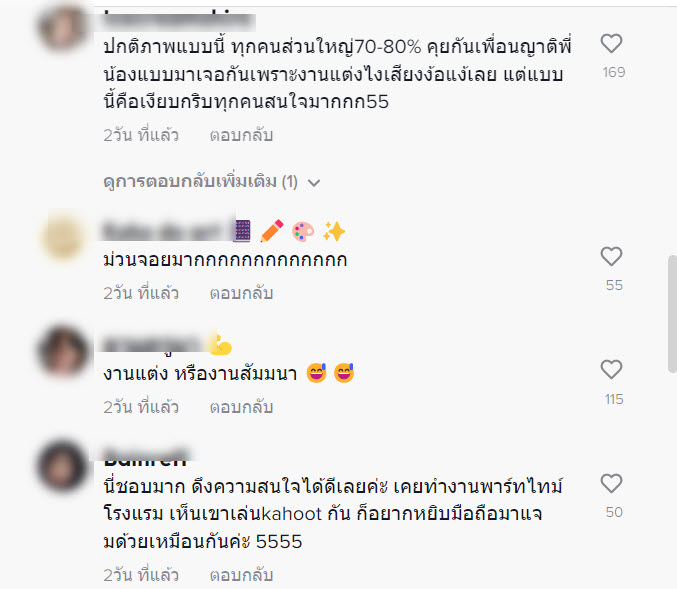This screenshot has width=677, height=589.
Task: Reply to the comment about 70-80% of people chatting
Action: pyautogui.click(x=241, y=135)
